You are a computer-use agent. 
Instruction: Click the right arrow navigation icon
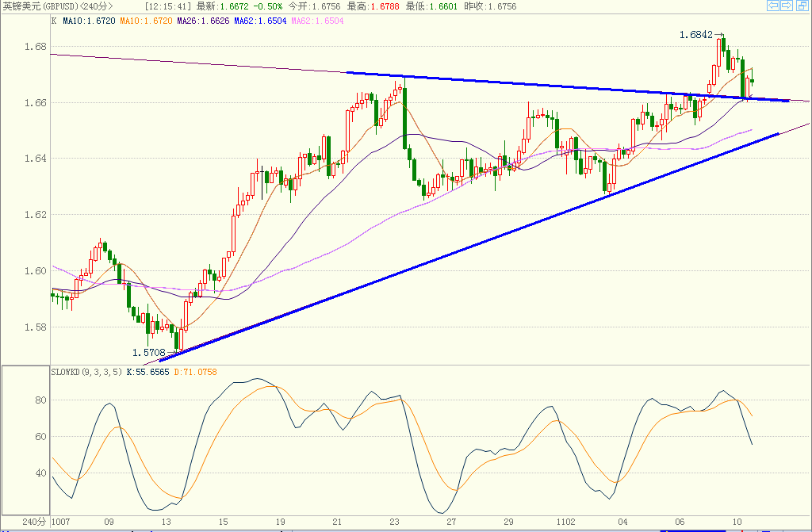tap(786, 6)
